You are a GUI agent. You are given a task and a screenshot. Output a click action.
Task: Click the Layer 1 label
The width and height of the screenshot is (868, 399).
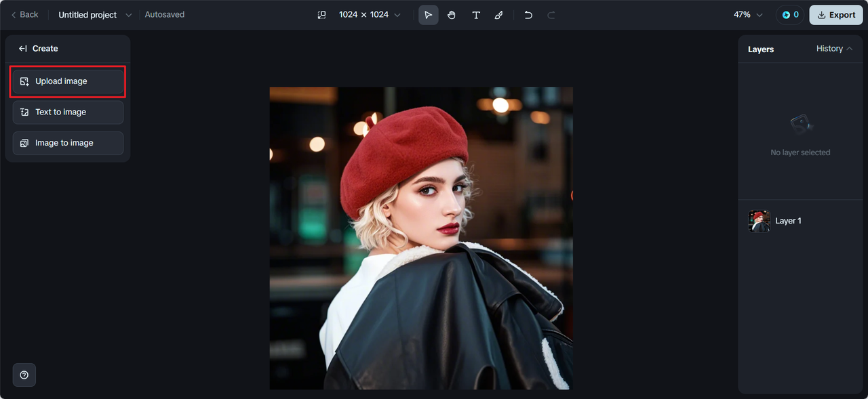tap(788, 221)
